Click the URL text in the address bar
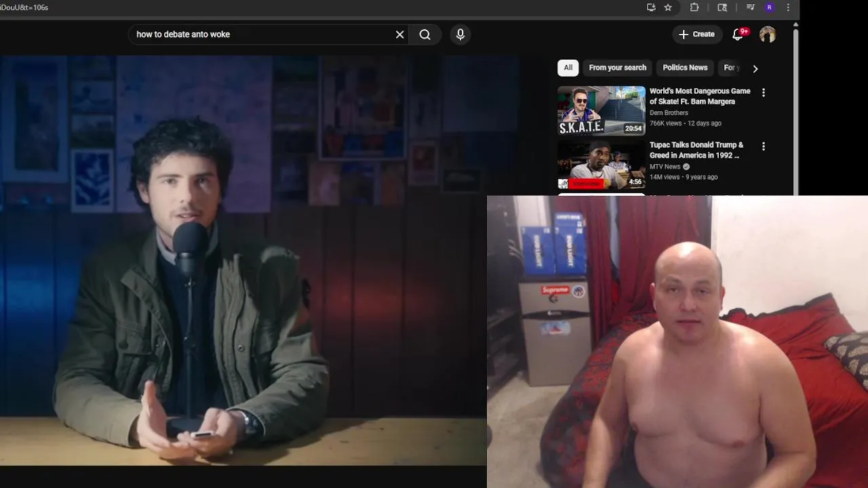 pos(24,7)
